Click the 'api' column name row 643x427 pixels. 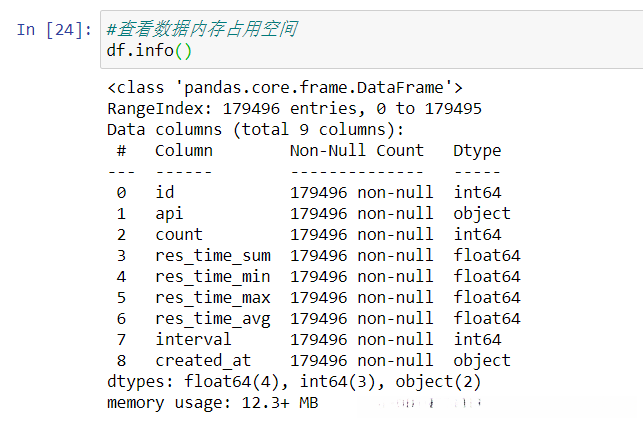coord(169,213)
